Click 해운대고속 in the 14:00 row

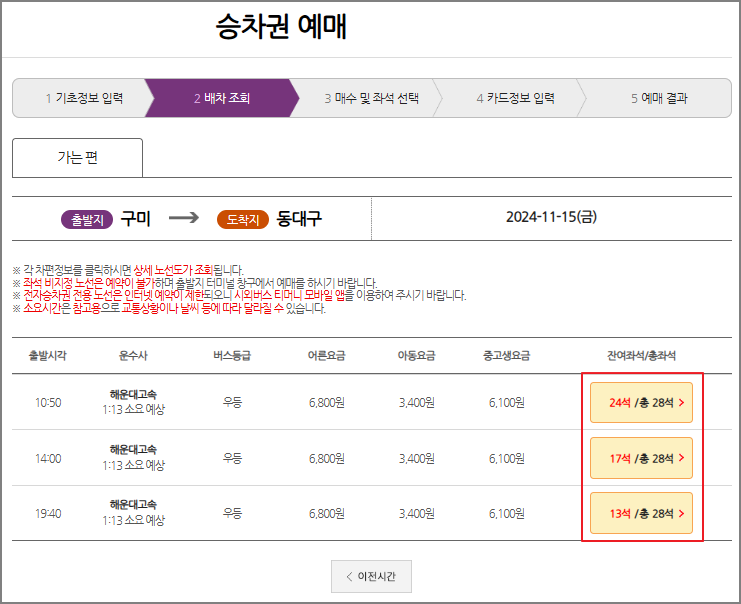pos(133,449)
